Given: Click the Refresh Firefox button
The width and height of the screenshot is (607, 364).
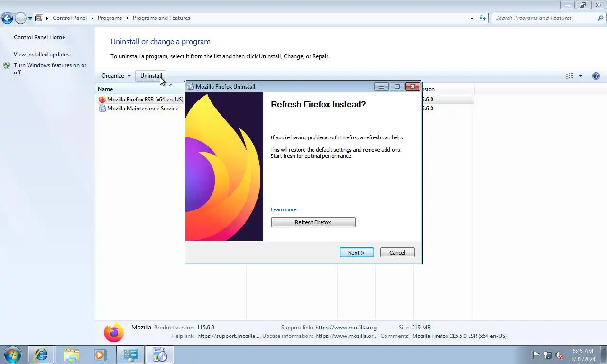Looking at the screenshot, I should [313, 222].
